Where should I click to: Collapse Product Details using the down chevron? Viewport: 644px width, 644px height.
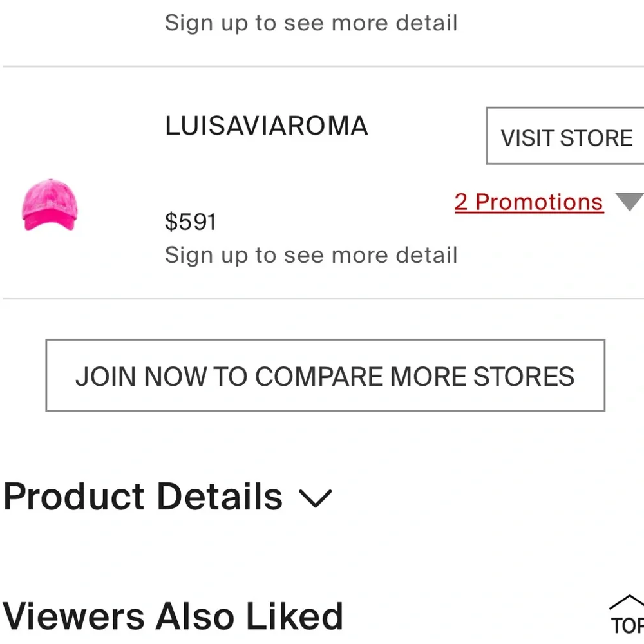pos(316,498)
